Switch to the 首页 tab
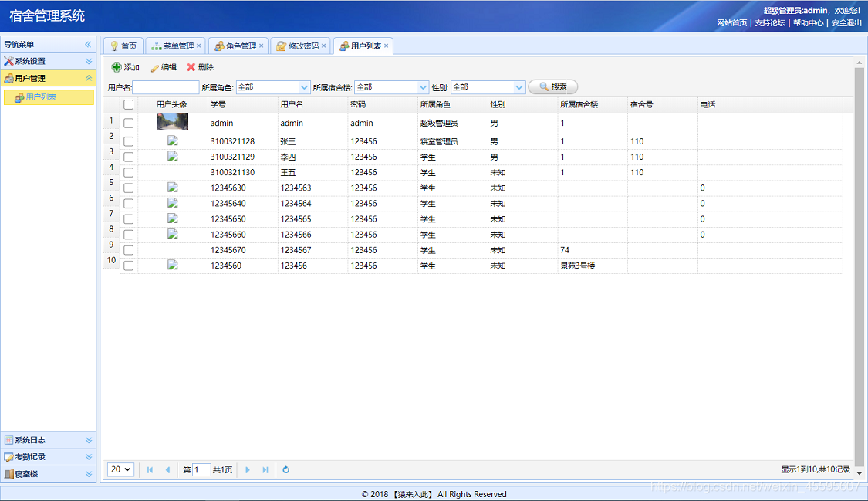This screenshot has height=501, width=868. 123,46
